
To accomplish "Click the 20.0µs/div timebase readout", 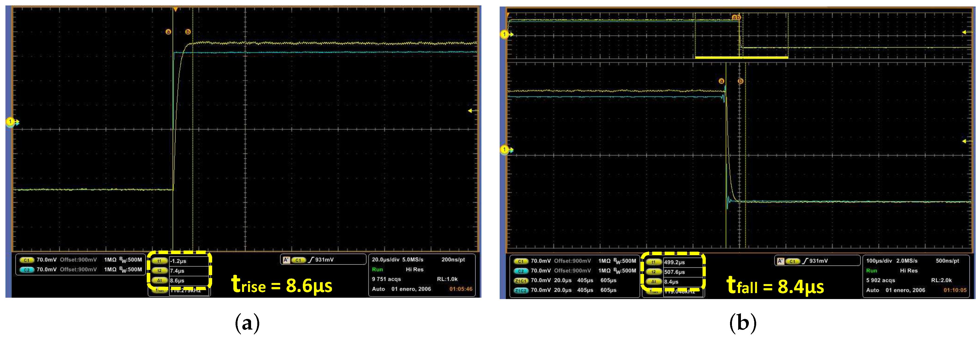I will (385, 260).
